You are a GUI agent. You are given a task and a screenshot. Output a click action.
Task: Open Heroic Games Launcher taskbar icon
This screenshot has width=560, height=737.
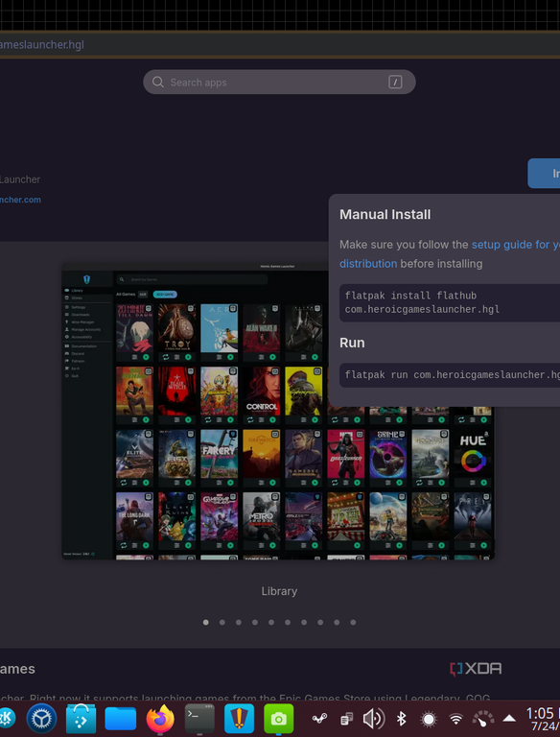click(x=239, y=719)
